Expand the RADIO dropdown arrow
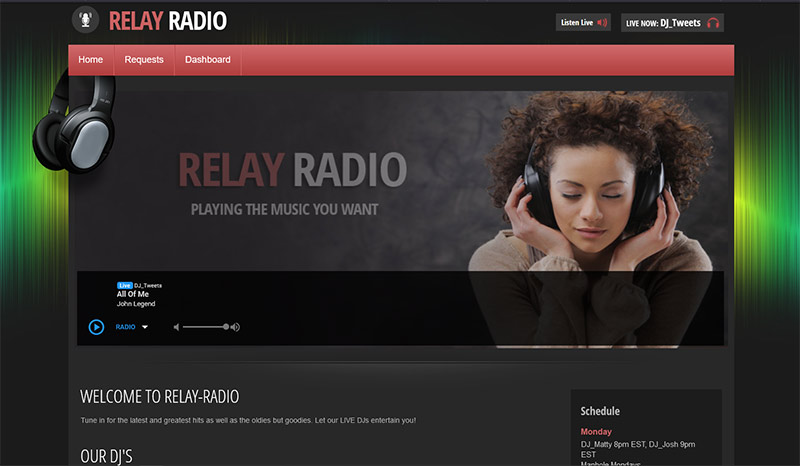 (x=145, y=327)
